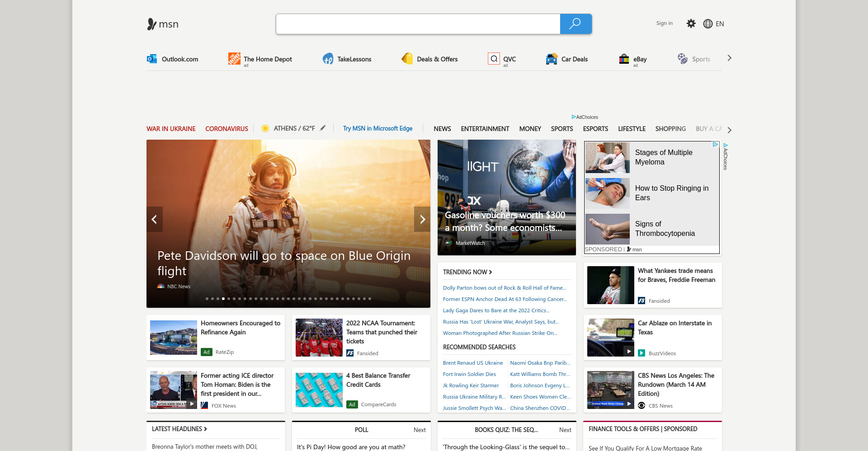The width and height of the screenshot is (868, 451).
Task: Open the Outlook.com envelope icon
Action: (152, 59)
